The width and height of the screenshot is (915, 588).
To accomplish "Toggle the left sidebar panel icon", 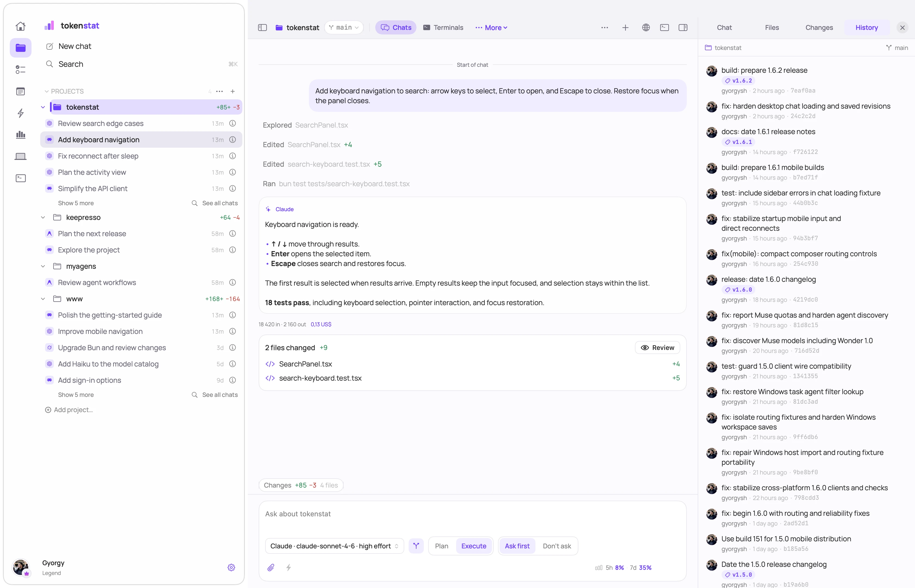I will coord(262,27).
